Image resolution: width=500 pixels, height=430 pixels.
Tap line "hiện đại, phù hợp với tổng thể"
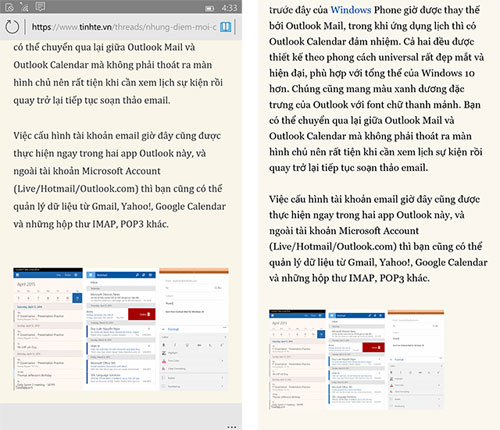[x=372, y=73]
